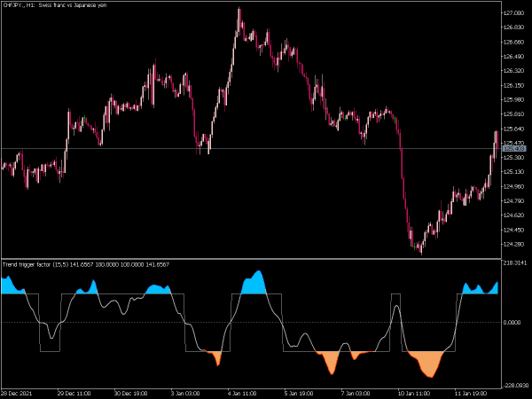Click the 3 Jan 03:00 time label
The image size is (532, 399).
pos(185,393)
